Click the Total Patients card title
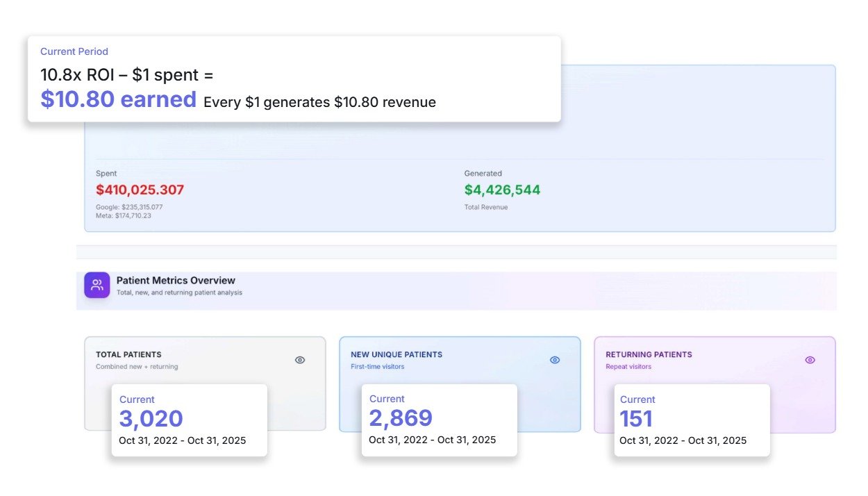The height and width of the screenshot is (496, 868). 128,354
